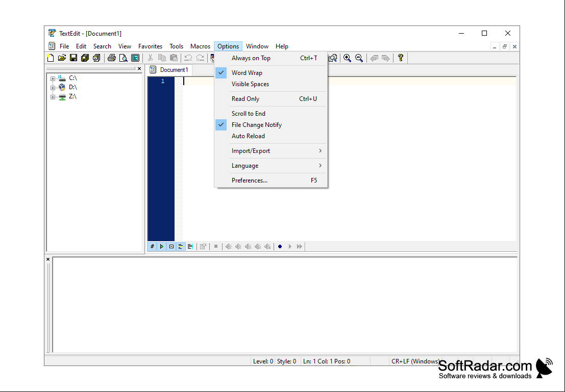Click the navigate forward arrow icon
The image size is (565, 392).
385,58
